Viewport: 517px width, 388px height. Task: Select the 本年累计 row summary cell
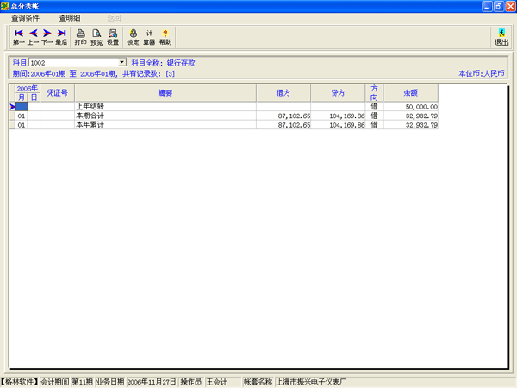pos(165,125)
